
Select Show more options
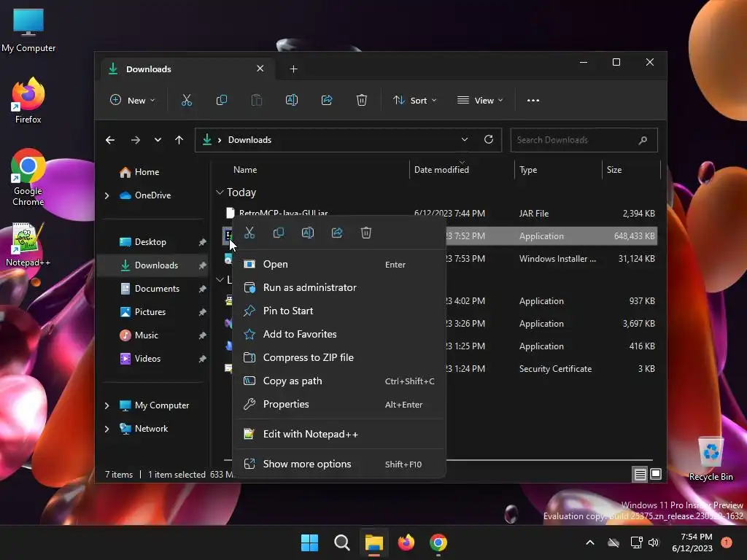(338, 464)
